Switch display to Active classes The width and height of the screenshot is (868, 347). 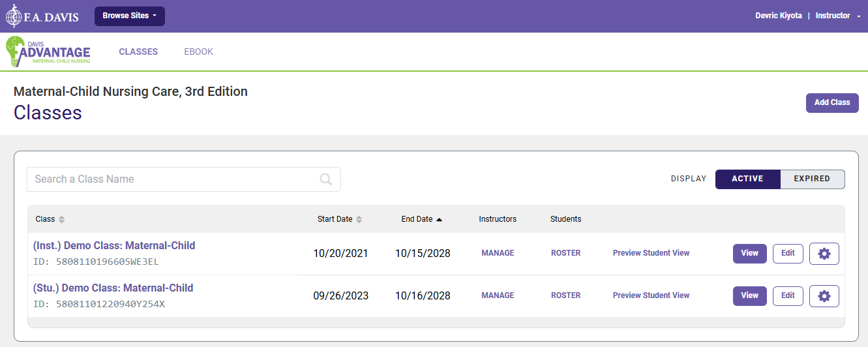pos(747,179)
